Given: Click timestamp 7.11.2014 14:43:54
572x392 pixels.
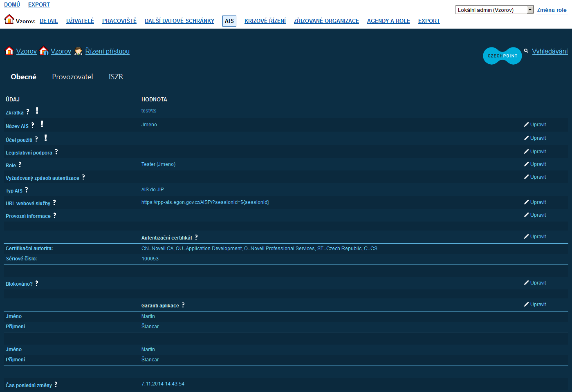Looking at the screenshot, I should [163, 384].
